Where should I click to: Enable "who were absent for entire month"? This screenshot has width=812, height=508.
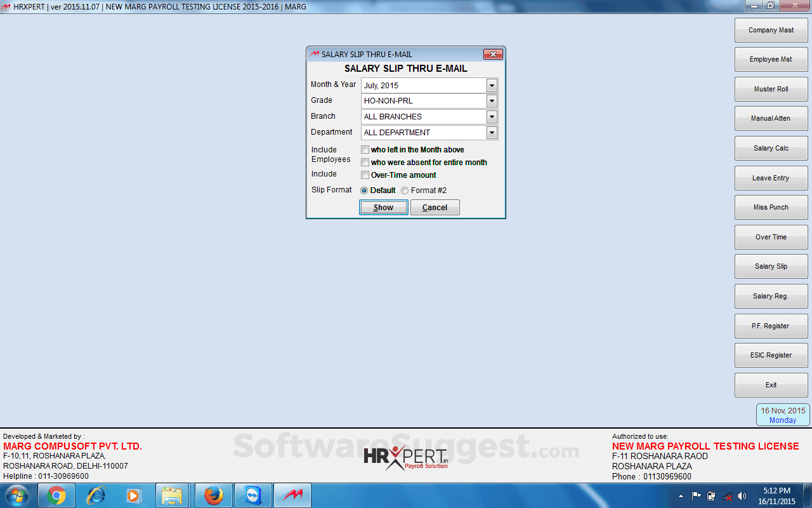365,162
